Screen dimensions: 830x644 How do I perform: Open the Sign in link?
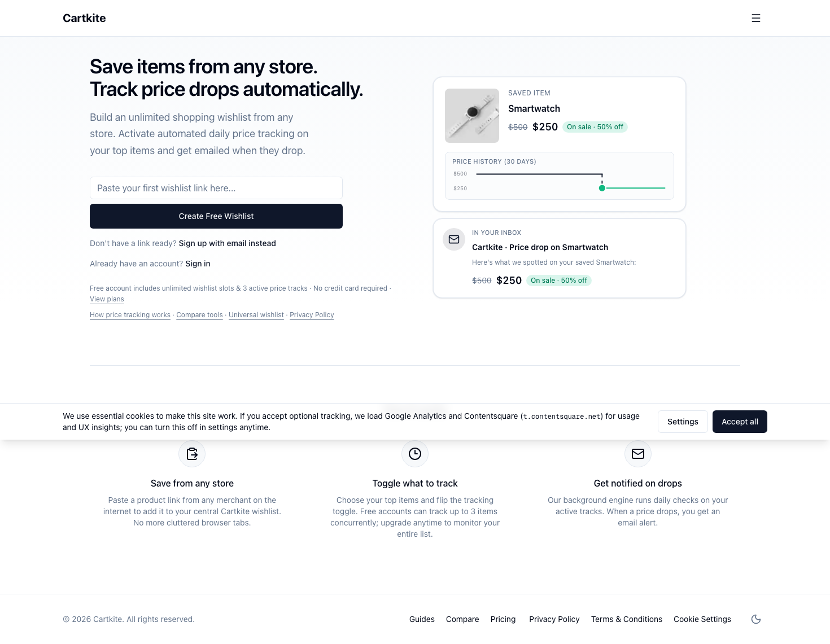click(198, 264)
